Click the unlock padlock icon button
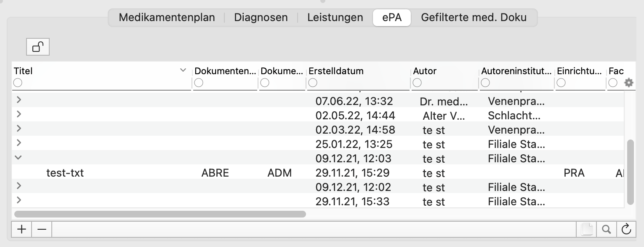Screen dimensions: 644x247 coord(38,47)
